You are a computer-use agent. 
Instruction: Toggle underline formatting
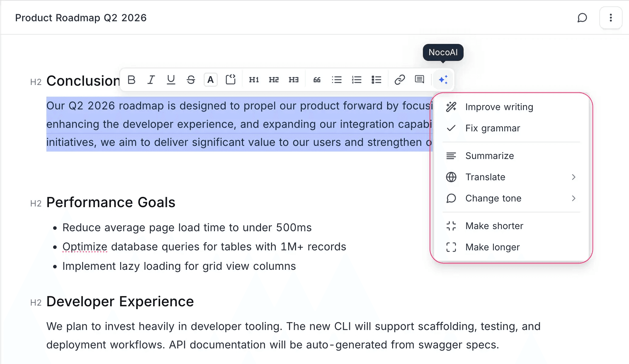coord(171,79)
